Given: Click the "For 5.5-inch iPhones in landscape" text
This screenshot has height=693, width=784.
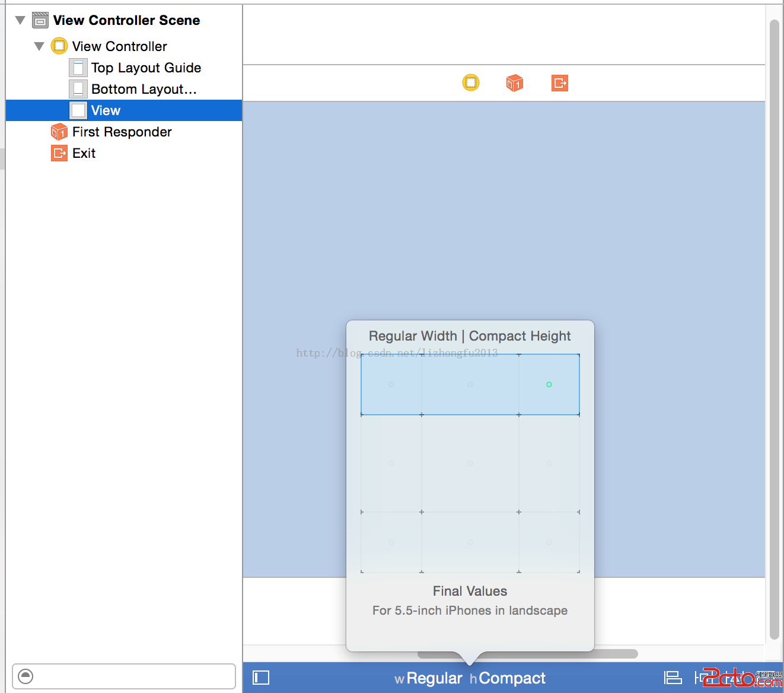Looking at the screenshot, I should (470, 611).
